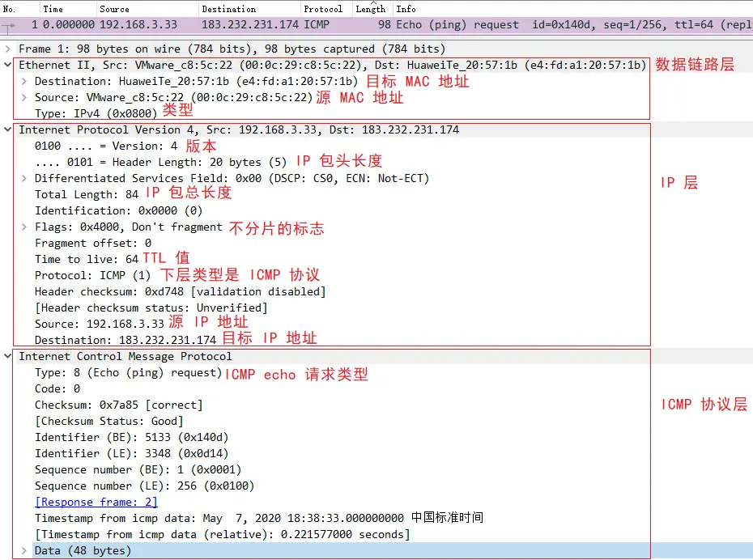753x560 pixels.
Task: Sort packets by the Time column
Action: [53, 9]
